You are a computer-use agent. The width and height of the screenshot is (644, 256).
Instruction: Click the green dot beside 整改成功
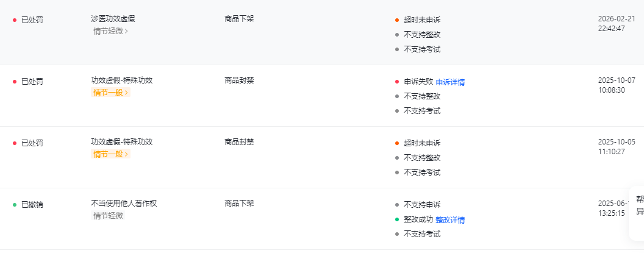tap(397, 219)
